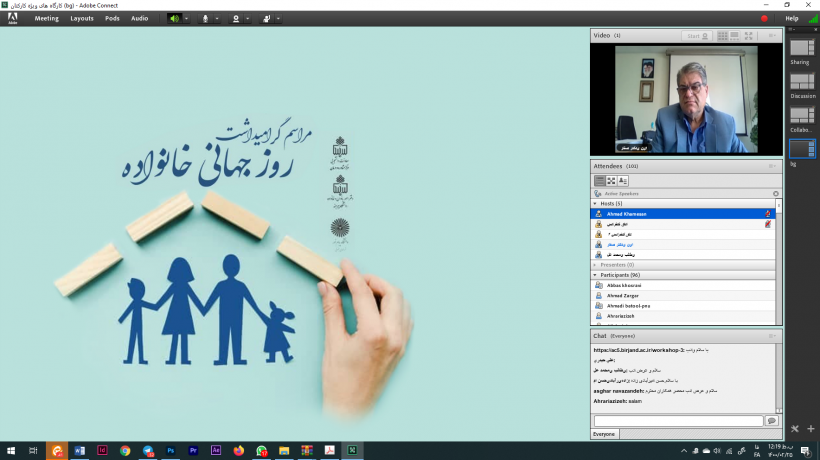Image resolution: width=820 pixels, height=460 pixels.
Task: Select participant Ahmad Zargar
Action: pyautogui.click(x=683, y=295)
